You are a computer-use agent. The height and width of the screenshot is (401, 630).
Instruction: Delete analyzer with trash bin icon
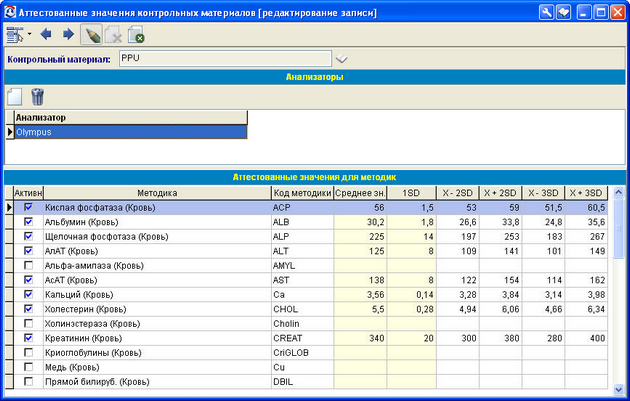pyautogui.click(x=37, y=97)
